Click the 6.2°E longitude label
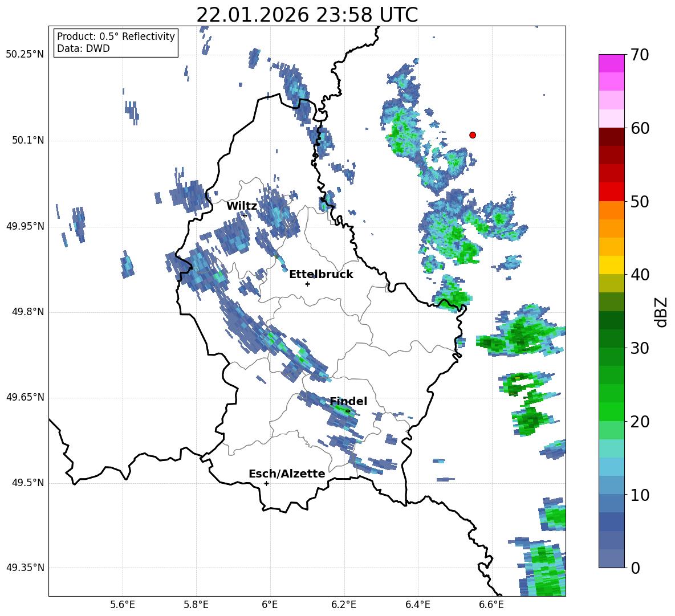The width and height of the screenshot is (675, 616). (344, 605)
